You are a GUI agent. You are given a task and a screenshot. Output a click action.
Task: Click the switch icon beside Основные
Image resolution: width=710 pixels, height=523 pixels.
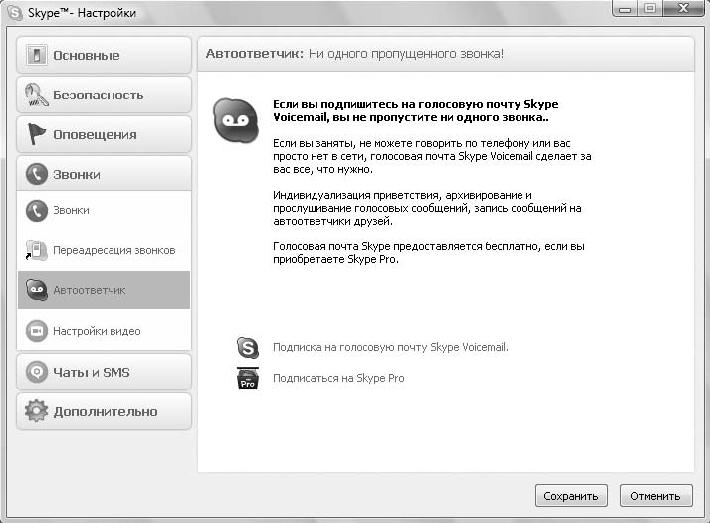point(37,55)
